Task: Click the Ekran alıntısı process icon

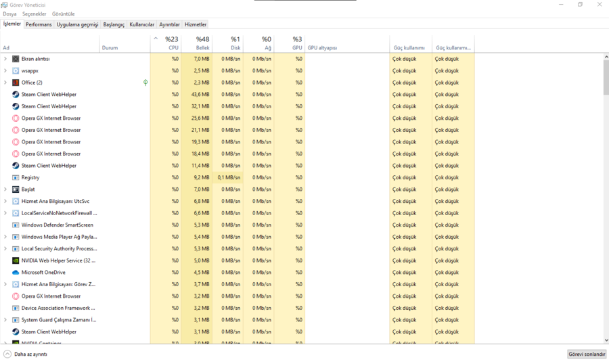Action: click(16, 59)
